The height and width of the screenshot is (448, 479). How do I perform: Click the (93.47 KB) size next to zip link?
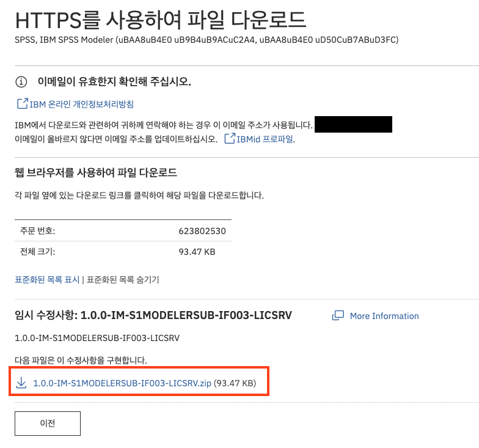point(235,383)
